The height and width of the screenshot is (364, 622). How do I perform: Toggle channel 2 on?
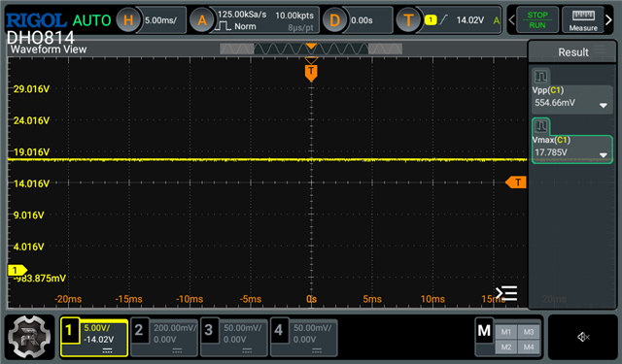pyautogui.click(x=139, y=330)
